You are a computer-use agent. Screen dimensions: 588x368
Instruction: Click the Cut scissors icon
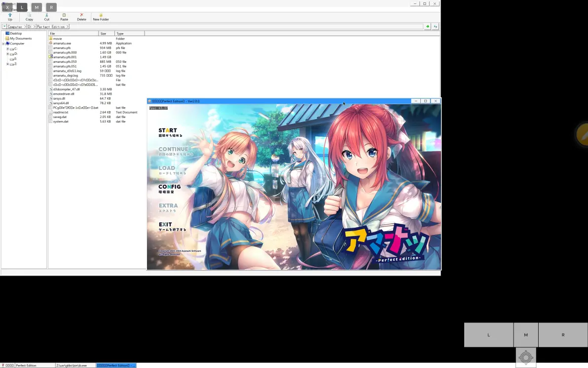(x=46, y=15)
